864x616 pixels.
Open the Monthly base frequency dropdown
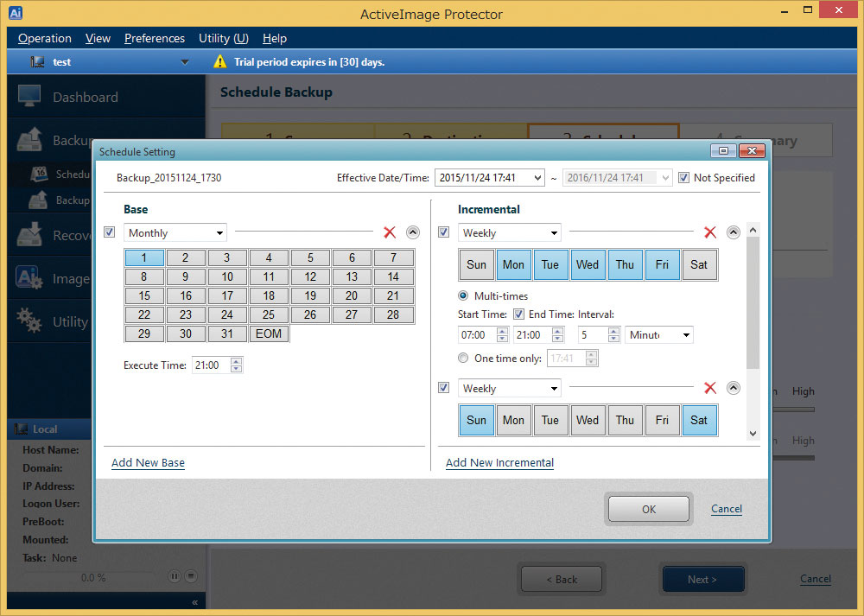click(175, 232)
